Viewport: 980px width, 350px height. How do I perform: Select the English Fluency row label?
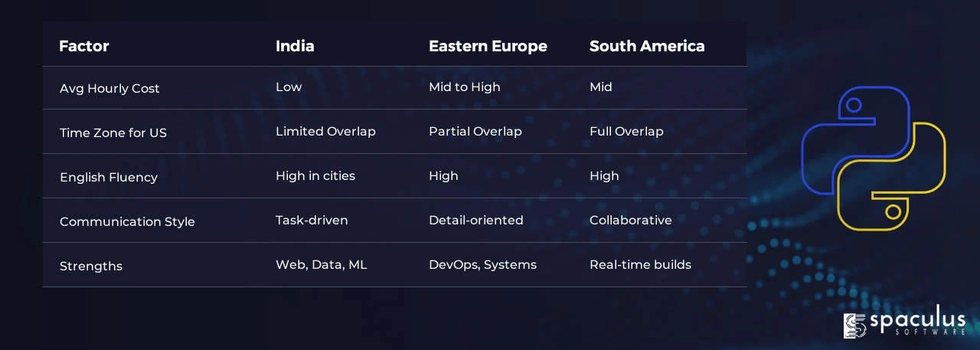(x=109, y=177)
